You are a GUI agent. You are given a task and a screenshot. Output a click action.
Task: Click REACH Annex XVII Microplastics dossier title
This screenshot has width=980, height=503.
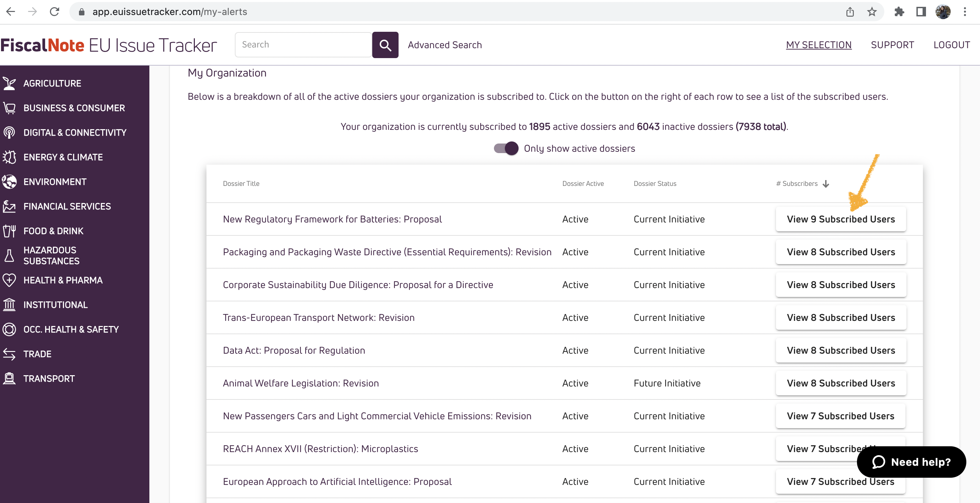click(x=320, y=449)
